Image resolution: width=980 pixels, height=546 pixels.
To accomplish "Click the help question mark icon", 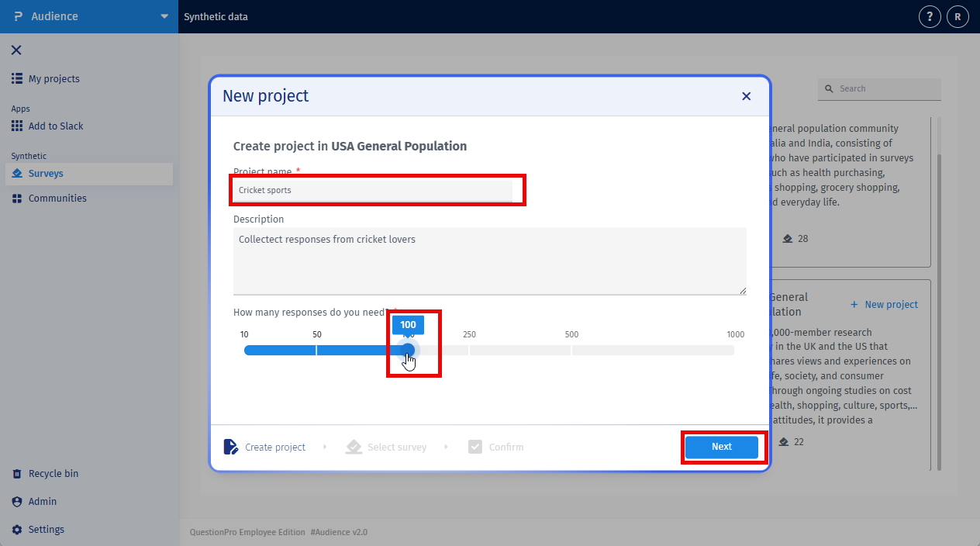I will (929, 16).
